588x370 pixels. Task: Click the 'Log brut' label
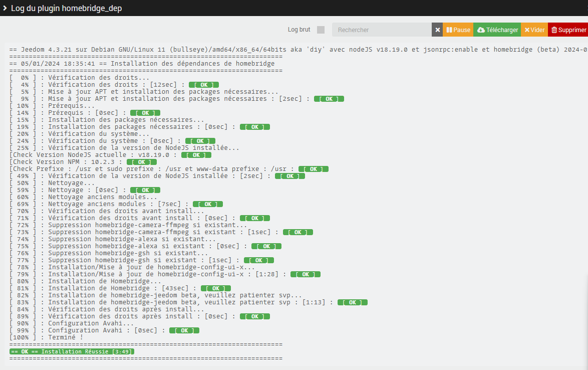click(x=299, y=30)
